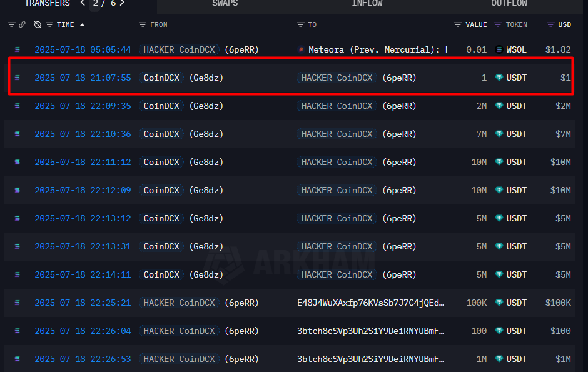This screenshot has height=372, width=588.
Task: Click the Meteora entity logo icon
Action: click(301, 49)
